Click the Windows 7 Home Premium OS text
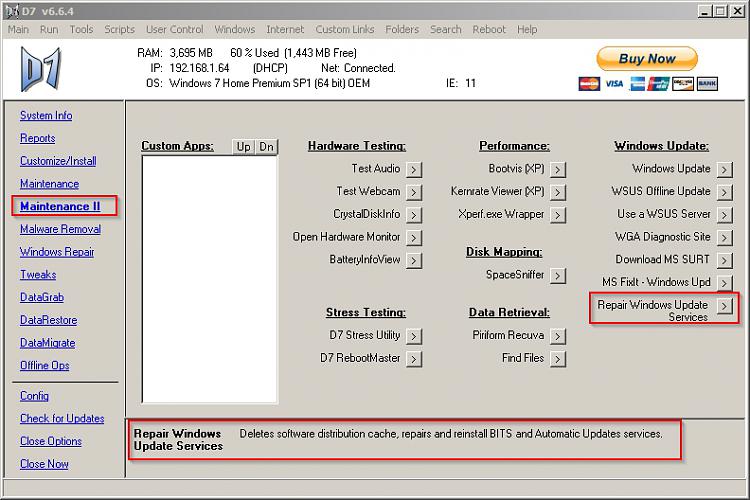The image size is (750, 500). coord(269,84)
